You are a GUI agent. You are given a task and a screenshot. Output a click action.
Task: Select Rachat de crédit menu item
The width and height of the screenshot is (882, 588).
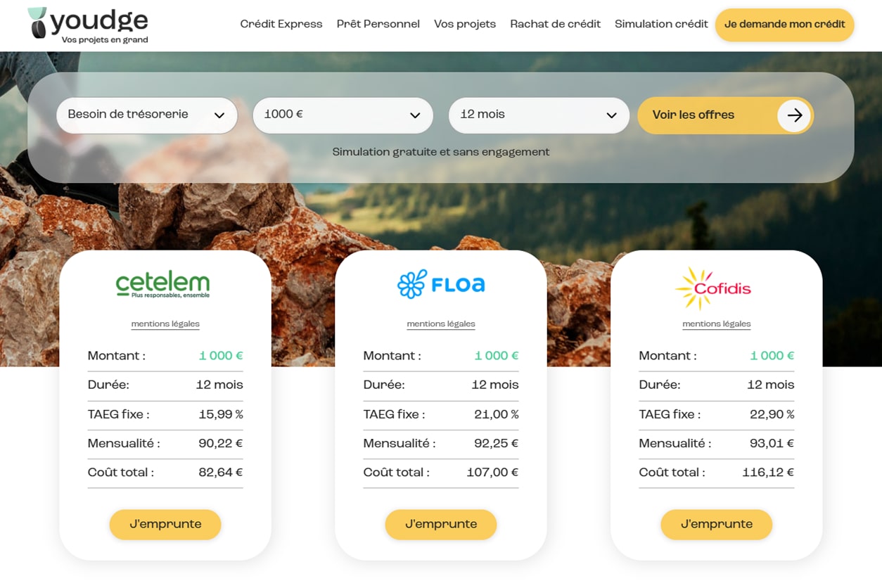click(x=556, y=24)
